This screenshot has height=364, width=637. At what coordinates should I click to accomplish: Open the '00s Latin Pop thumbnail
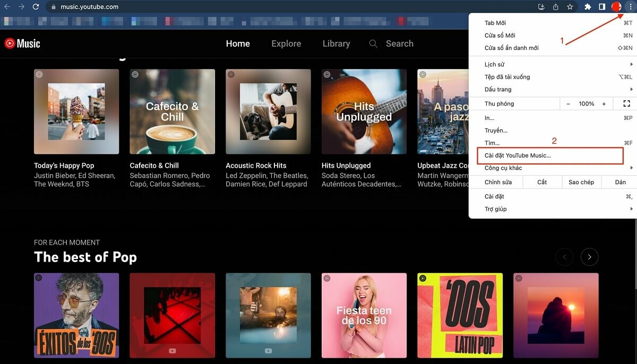pyautogui.click(x=460, y=316)
